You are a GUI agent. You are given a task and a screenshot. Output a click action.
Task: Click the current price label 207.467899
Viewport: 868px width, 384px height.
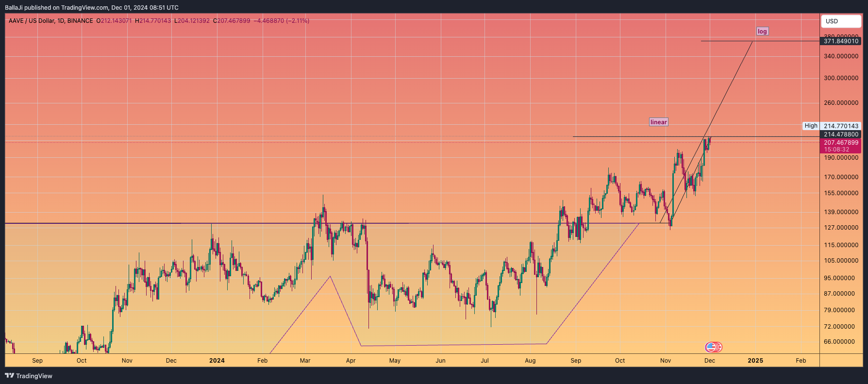pos(841,143)
